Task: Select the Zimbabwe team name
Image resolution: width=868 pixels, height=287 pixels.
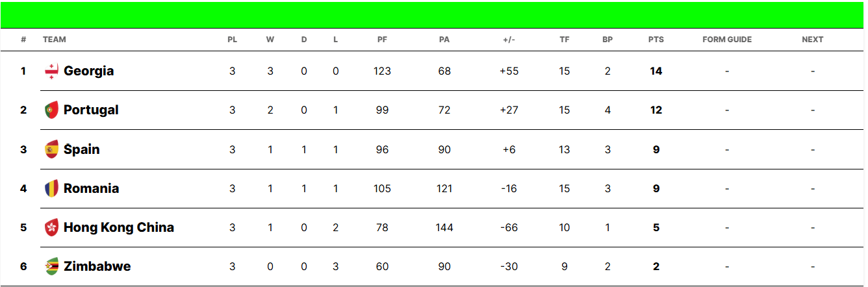Action: point(97,266)
